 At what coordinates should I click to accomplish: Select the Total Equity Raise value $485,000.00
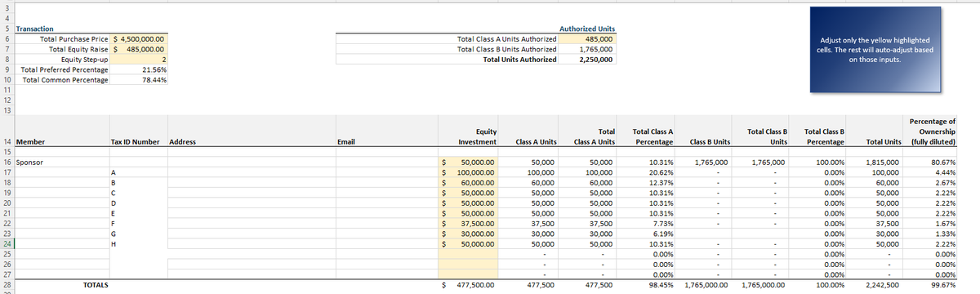tap(140, 49)
